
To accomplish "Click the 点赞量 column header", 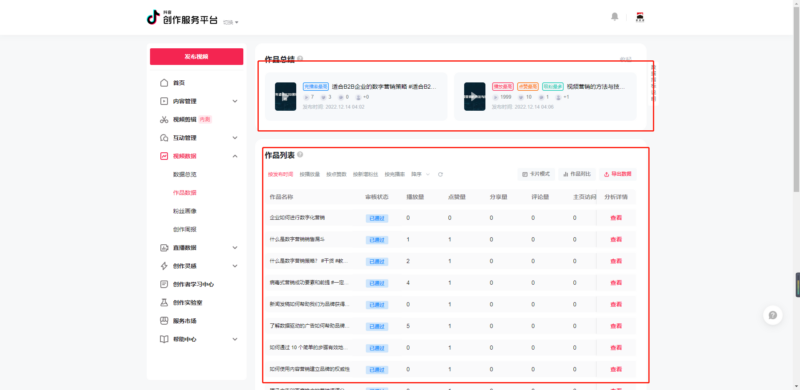I will point(457,197).
